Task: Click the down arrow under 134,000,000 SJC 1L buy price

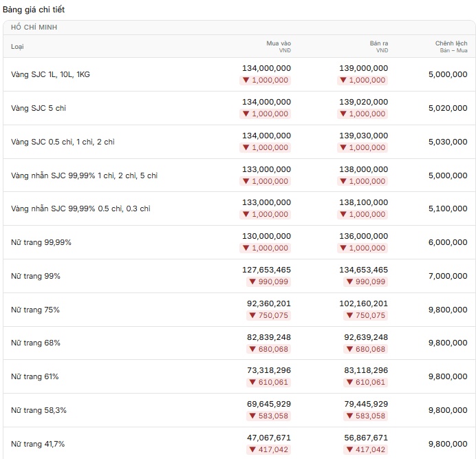Action: click(246, 81)
